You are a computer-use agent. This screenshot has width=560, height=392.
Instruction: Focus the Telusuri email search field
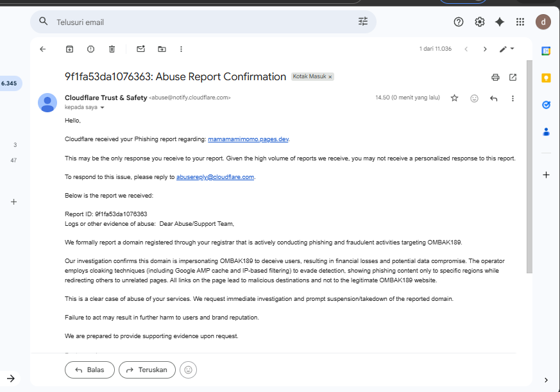[203, 22]
